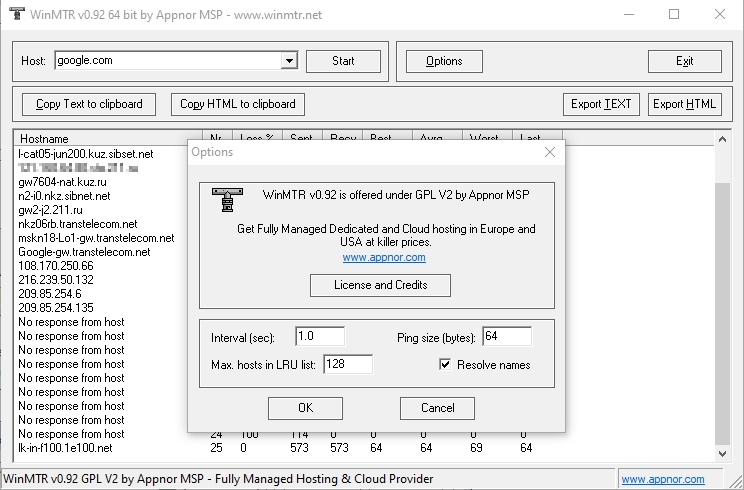Viewport: 744px width, 490px height.
Task: Select row 108.170.250.66
Action: [56, 266]
